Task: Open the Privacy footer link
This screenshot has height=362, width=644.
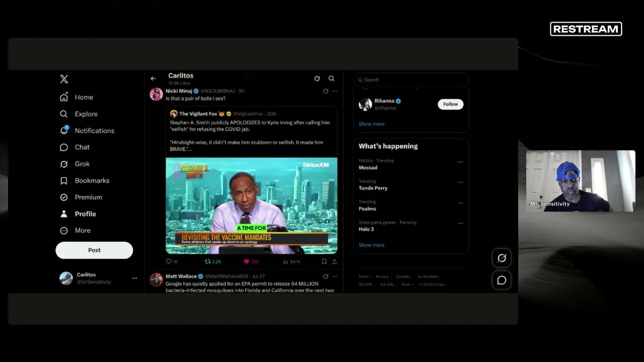Action: point(382,277)
